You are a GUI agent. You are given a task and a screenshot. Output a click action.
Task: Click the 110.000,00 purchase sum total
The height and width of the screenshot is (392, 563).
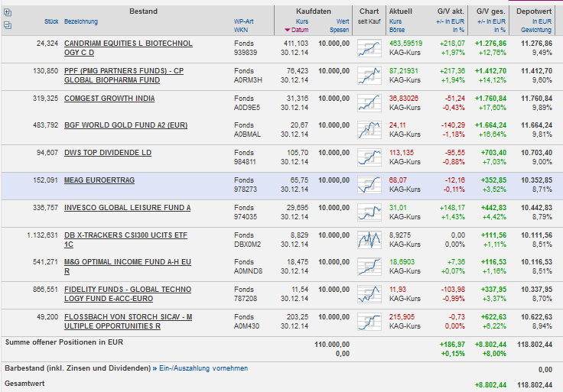tap(332, 345)
